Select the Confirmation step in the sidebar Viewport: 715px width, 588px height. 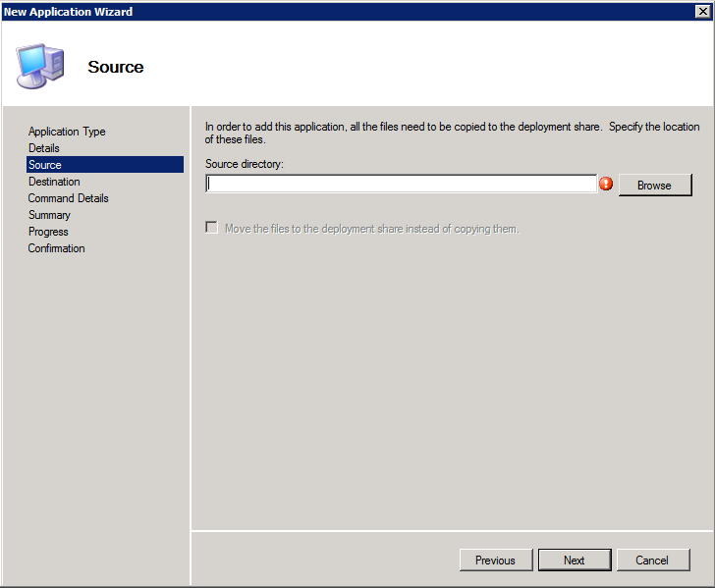[x=56, y=248]
